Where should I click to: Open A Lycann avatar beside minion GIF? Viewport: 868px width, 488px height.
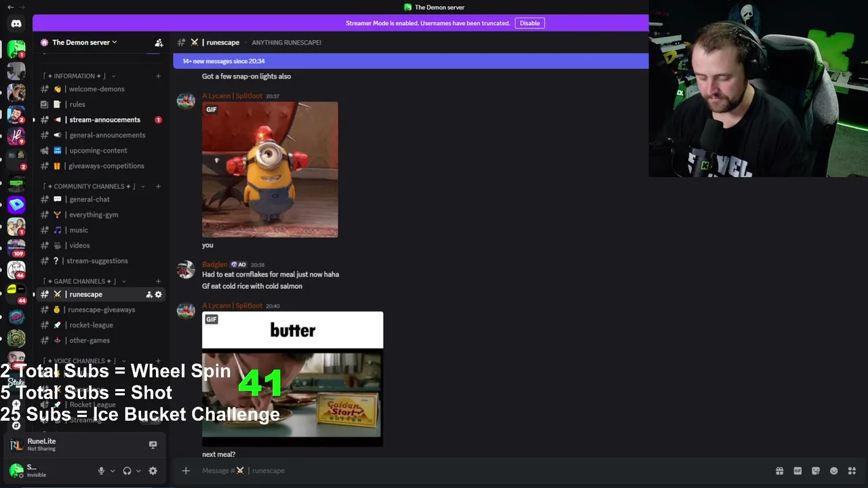(186, 102)
